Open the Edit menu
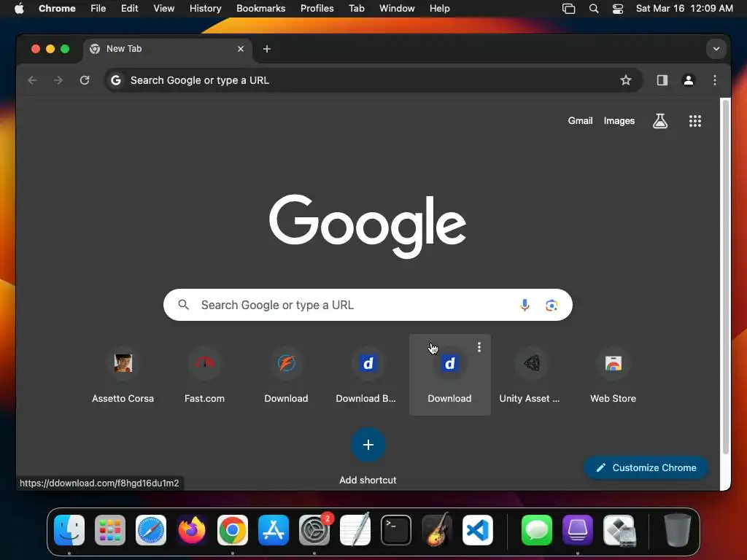 (x=130, y=9)
